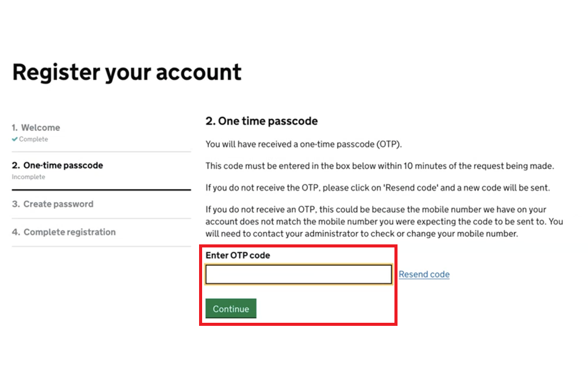Click the green checkmark beside Complete
The image size is (588, 392).
pos(15,140)
